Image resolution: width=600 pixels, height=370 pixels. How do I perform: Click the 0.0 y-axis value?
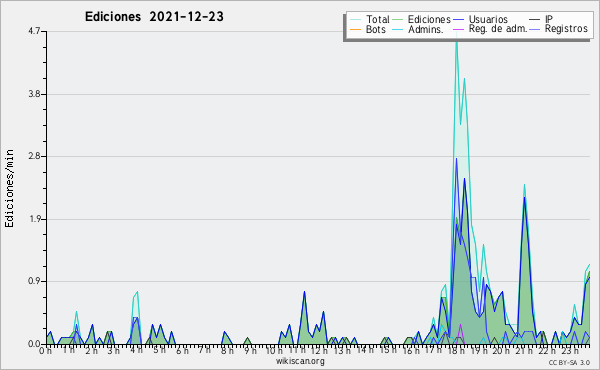click(x=34, y=344)
